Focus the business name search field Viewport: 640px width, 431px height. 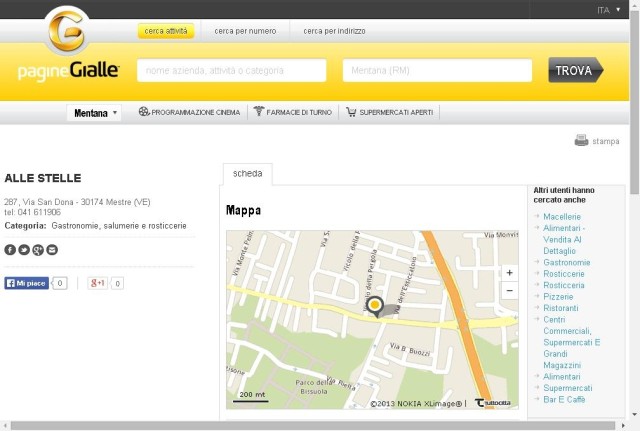click(231, 70)
